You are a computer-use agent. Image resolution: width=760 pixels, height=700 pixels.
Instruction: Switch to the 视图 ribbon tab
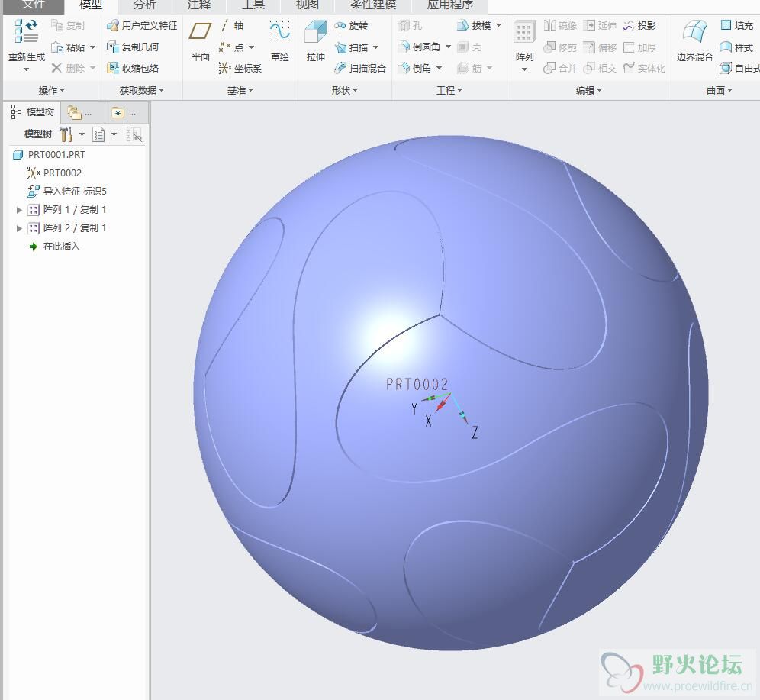pos(308,5)
